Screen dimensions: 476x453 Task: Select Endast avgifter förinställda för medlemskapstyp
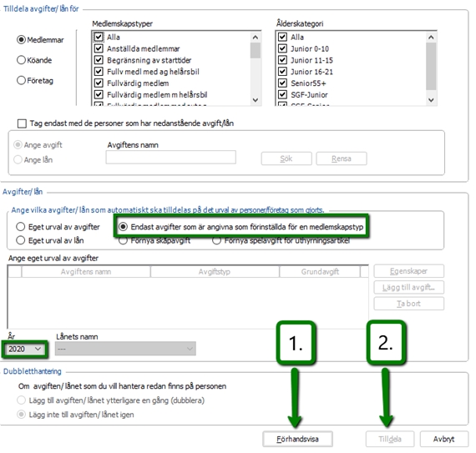[x=123, y=227]
